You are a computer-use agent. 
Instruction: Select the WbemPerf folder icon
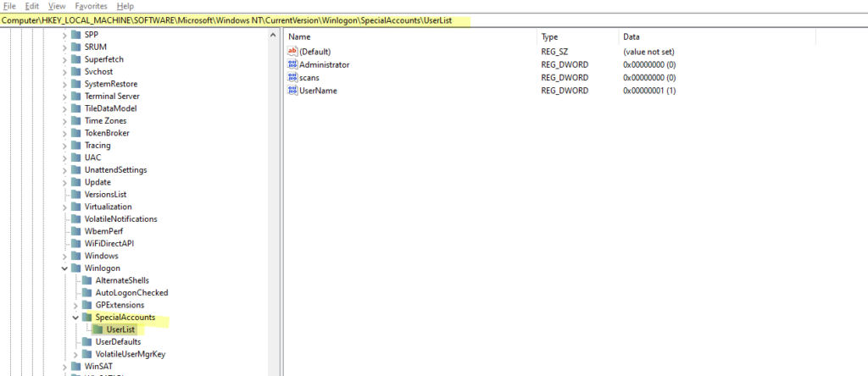[x=75, y=231]
